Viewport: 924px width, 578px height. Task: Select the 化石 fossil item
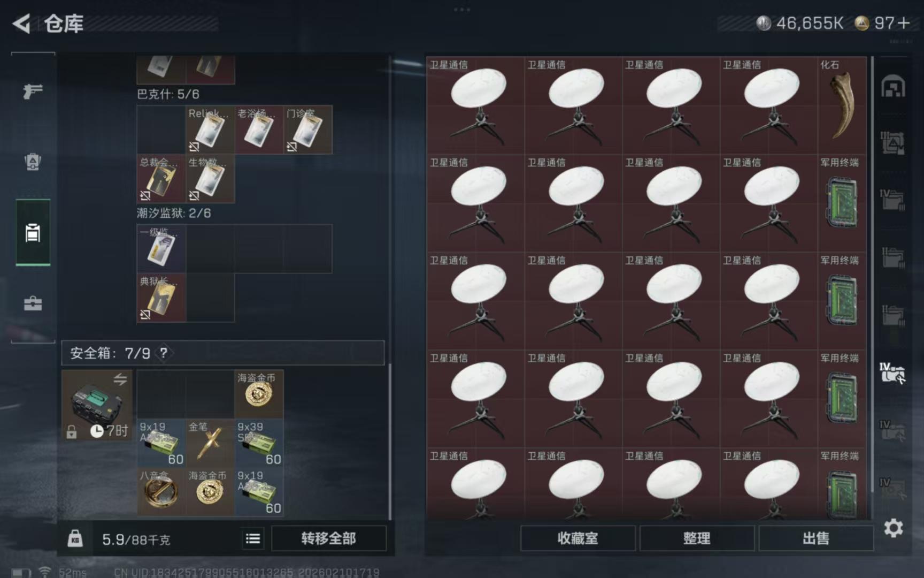tap(842, 105)
